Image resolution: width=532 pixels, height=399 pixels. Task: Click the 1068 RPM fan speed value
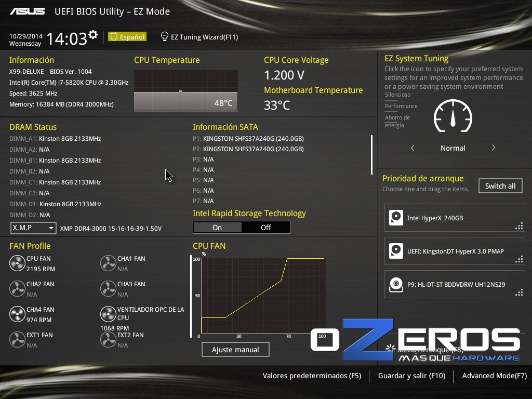115,328
